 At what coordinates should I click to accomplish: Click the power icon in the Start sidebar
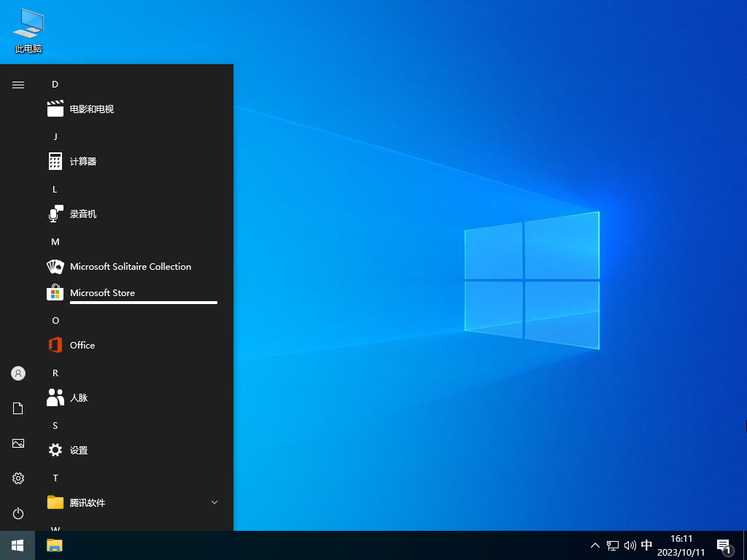tap(18, 513)
